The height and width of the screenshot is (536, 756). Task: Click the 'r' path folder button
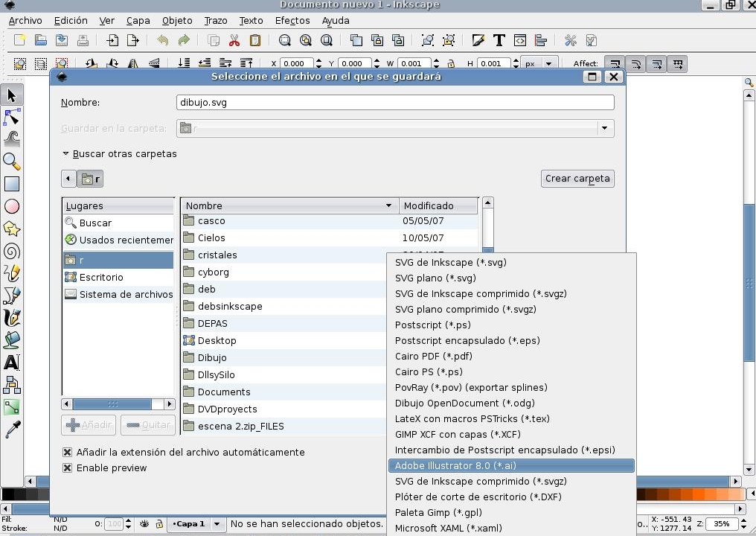[x=90, y=179]
